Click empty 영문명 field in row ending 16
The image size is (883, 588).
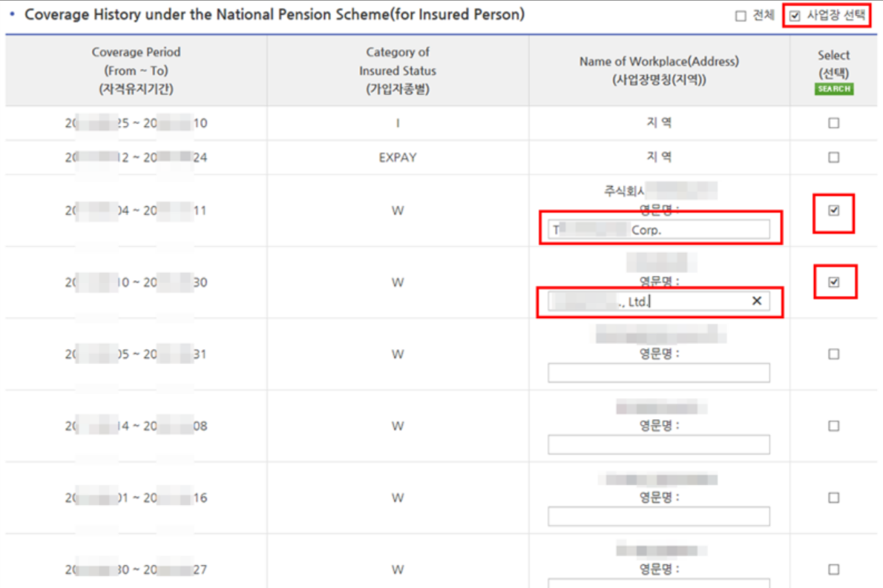click(658, 516)
